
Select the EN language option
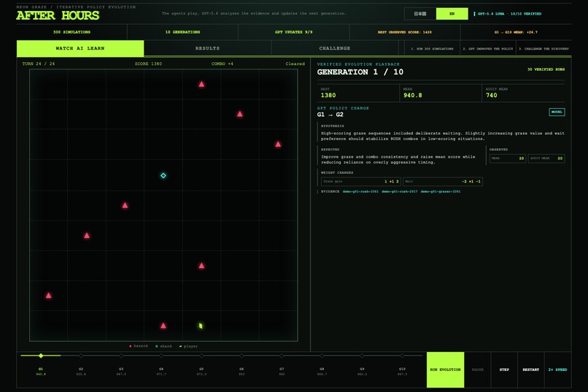point(452,13)
